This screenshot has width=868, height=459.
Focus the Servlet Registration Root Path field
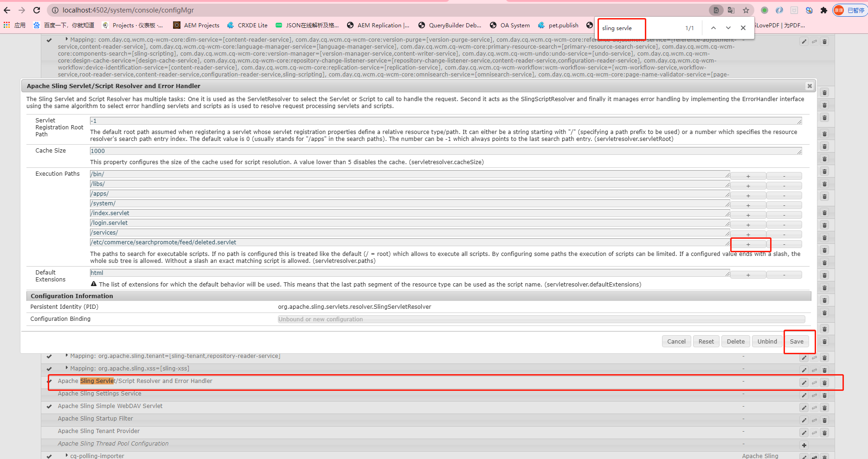[446, 121]
